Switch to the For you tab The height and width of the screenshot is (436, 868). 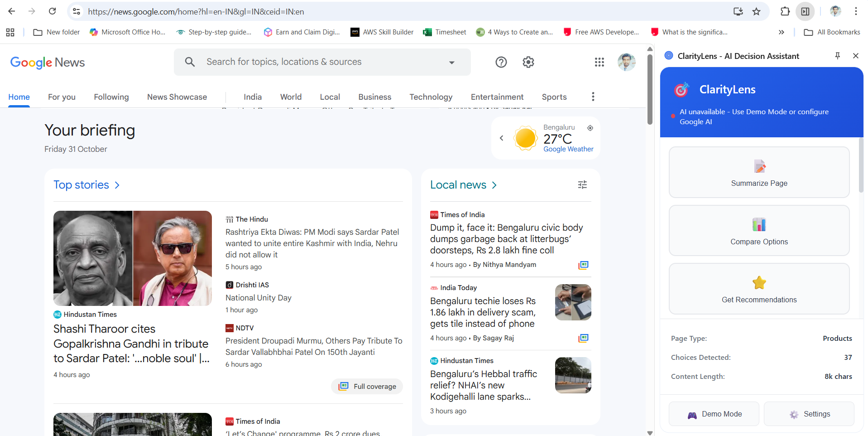pyautogui.click(x=62, y=97)
